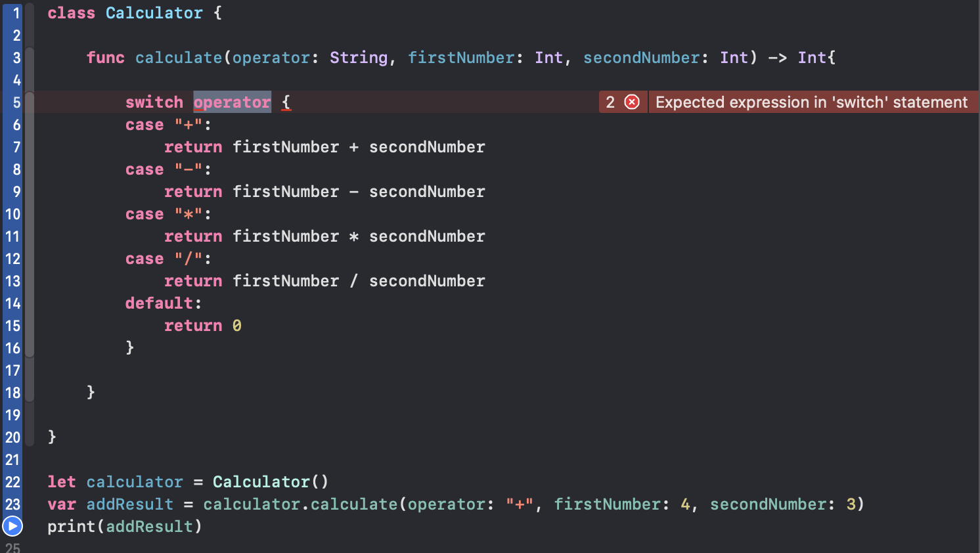The image size is (980, 553).
Task: Click line number 1 in the gutter
Action: point(16,13)
